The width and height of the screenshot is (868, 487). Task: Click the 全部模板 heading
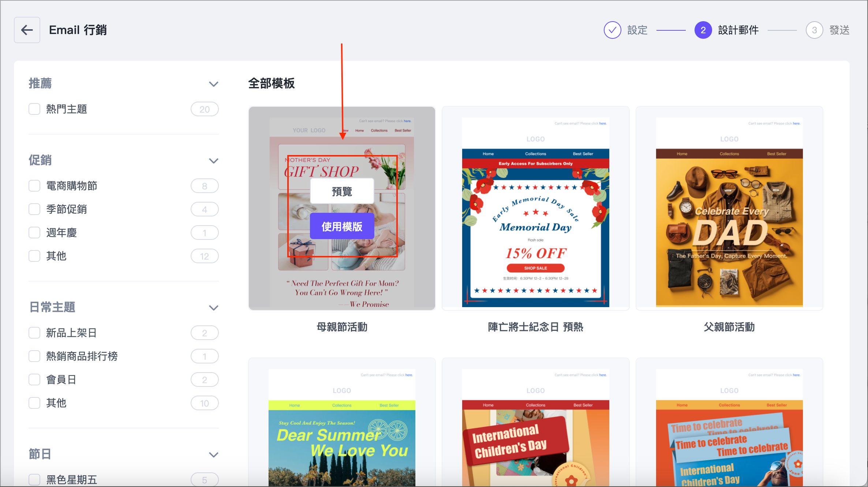pos(272,83)
